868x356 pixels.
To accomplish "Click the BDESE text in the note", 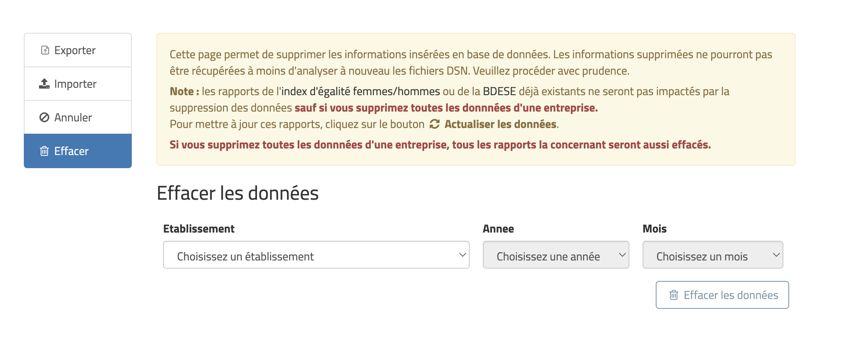I will 499,91.
